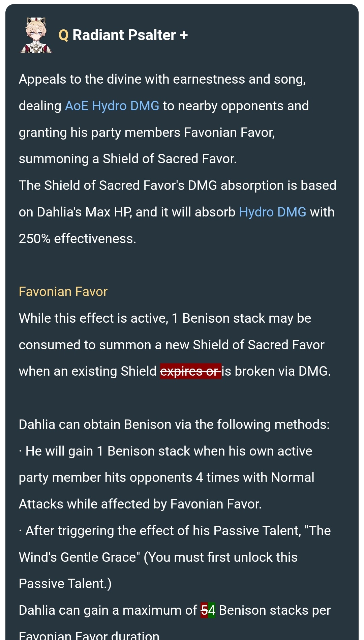The width and height of the screenshot is (364, 640).
Task: Click the 'Favonian Favor duration' bottom line
Action: (x=89, y=635)
